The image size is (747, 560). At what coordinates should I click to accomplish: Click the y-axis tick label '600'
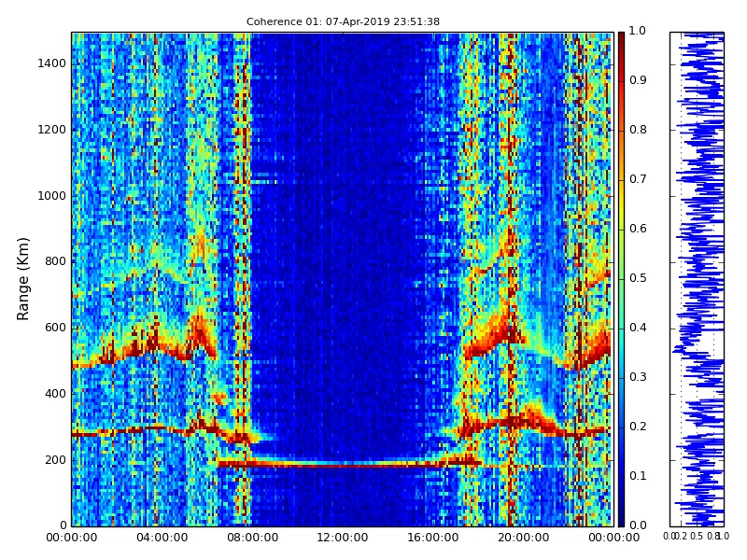(55, 328)
